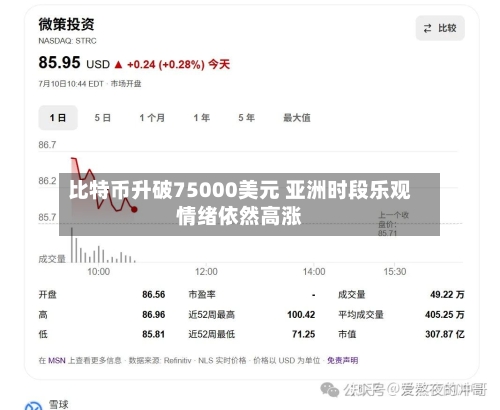500x410 pixels.
Task: Select the 5 年 range tab
Action: [x=246, y=118]
